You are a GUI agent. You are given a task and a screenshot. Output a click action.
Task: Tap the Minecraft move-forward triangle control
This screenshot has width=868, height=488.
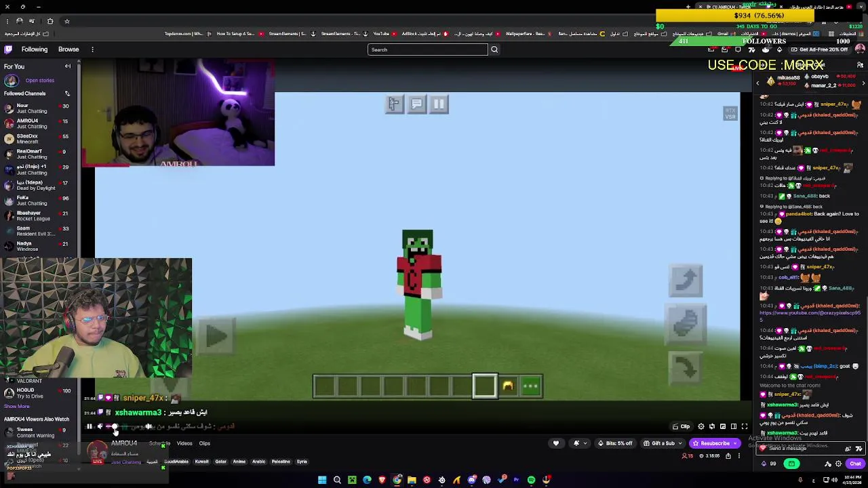coord(217,335)
